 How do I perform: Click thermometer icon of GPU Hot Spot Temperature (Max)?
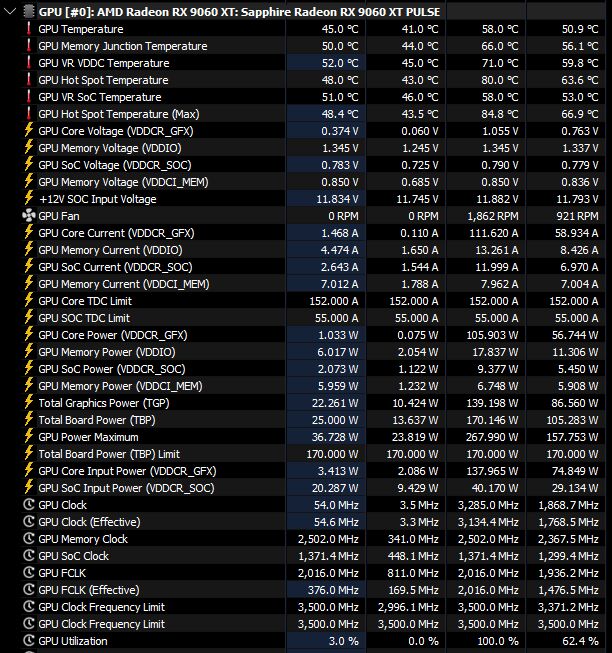tap(28, 114)
